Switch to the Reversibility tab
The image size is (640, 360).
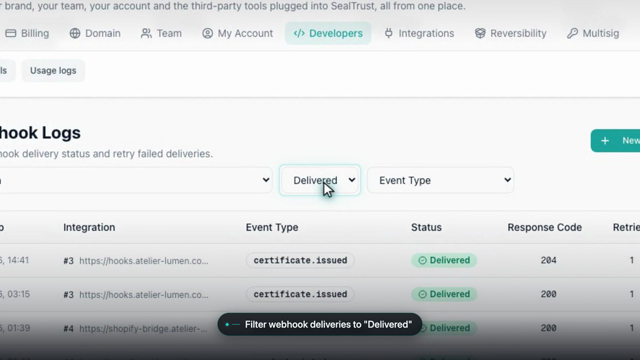pos(510,33)
